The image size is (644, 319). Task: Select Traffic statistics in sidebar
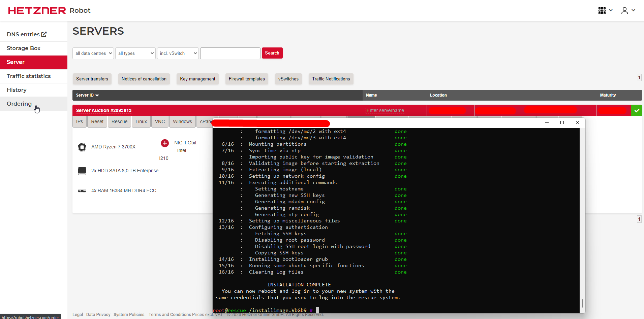pyautogui.click(x=29, y=76)
